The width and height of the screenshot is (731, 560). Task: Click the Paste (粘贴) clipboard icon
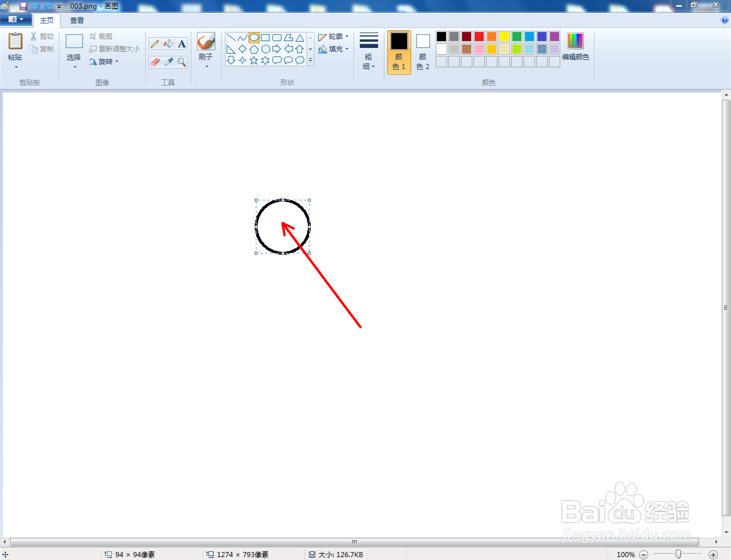click(15, 42)
